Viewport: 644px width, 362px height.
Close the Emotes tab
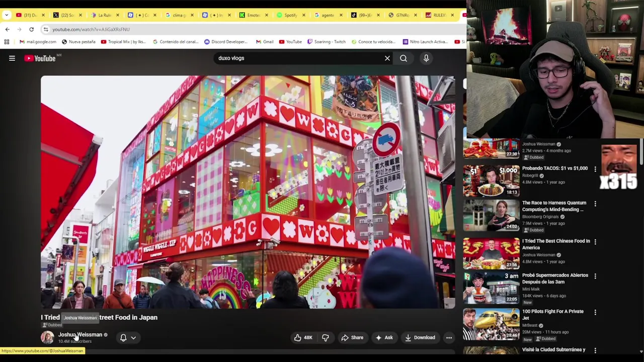266,15
